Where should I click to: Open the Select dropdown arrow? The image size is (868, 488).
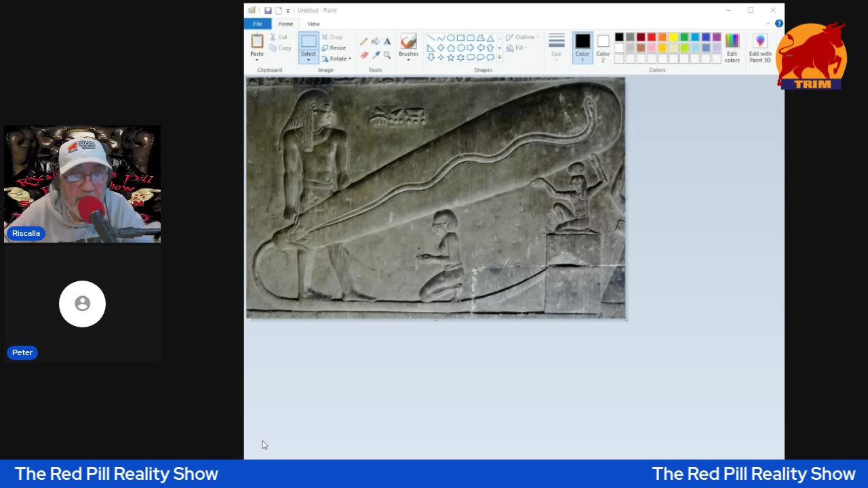[309, 60]
